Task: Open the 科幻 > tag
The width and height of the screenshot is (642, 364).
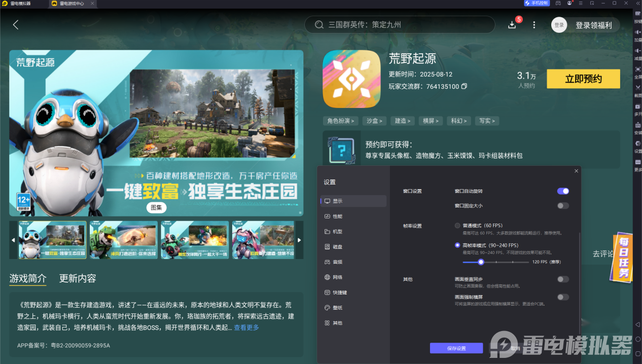Action: pyautogui.click(x=459, y=121)
